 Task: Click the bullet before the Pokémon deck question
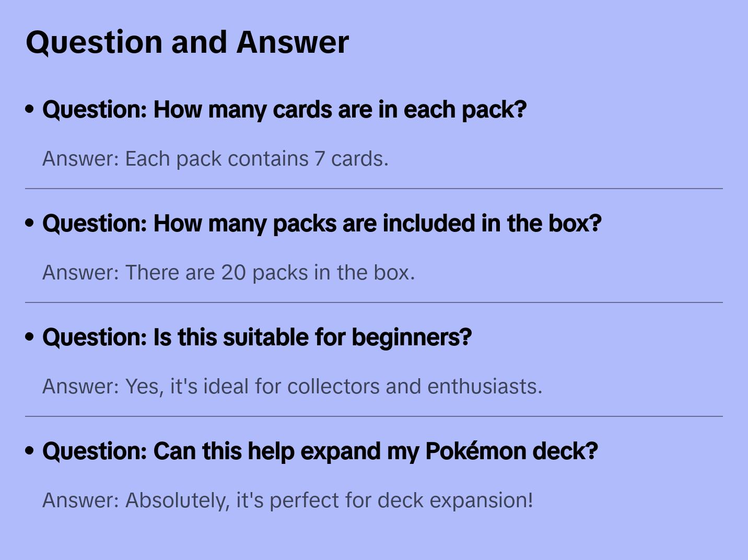[30, 451]
